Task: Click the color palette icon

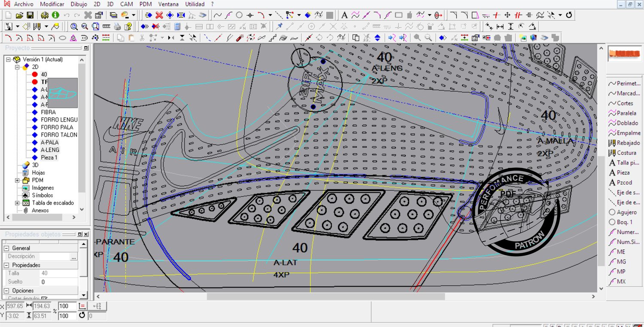Action: pos(125,15)
